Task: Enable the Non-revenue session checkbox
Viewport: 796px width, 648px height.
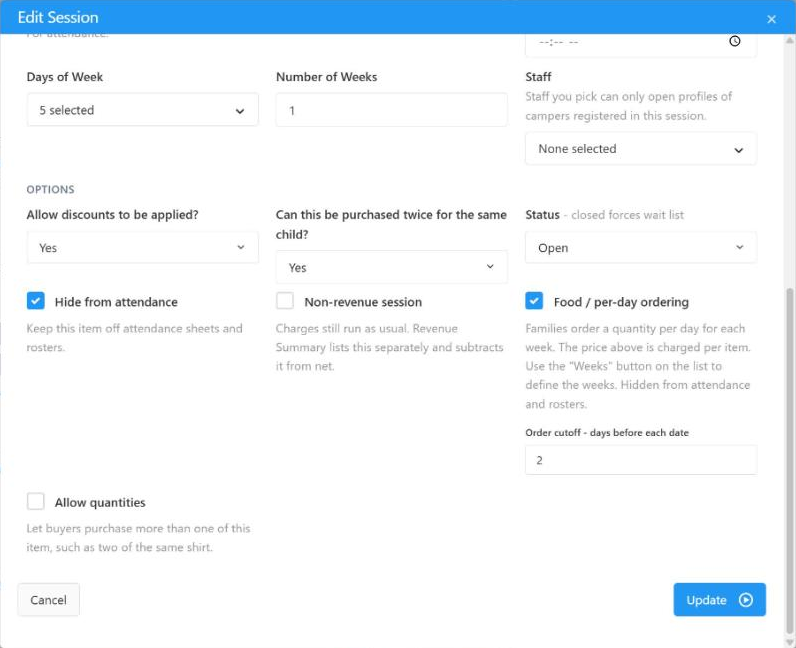Action: click(x=285, y=301)
